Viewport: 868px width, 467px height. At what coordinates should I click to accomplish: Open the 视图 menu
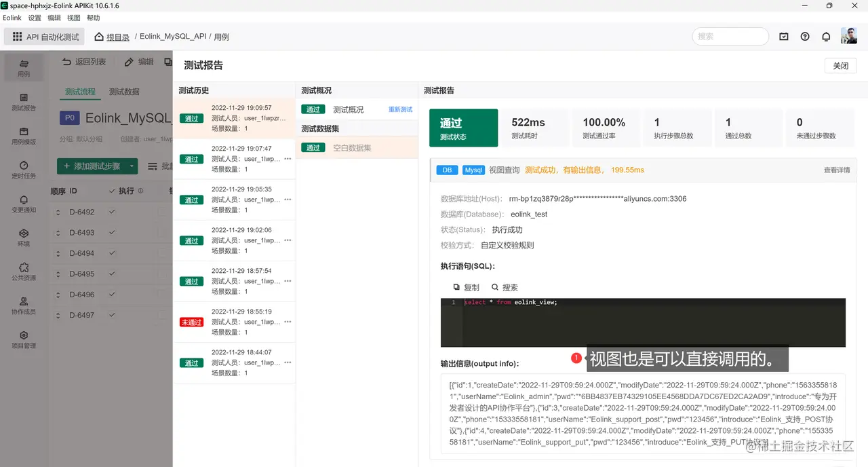click(x=74, y=18)
